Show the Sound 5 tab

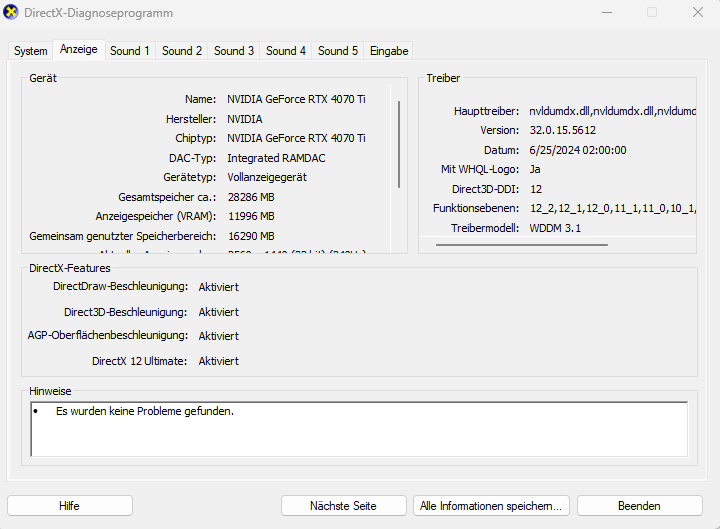pyautogui.click(x=338, y=51)
